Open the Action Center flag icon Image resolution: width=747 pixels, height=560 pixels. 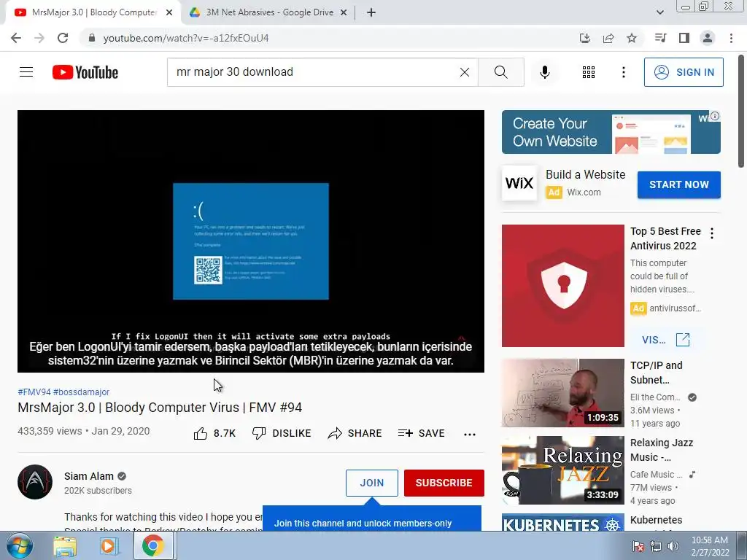638,546
